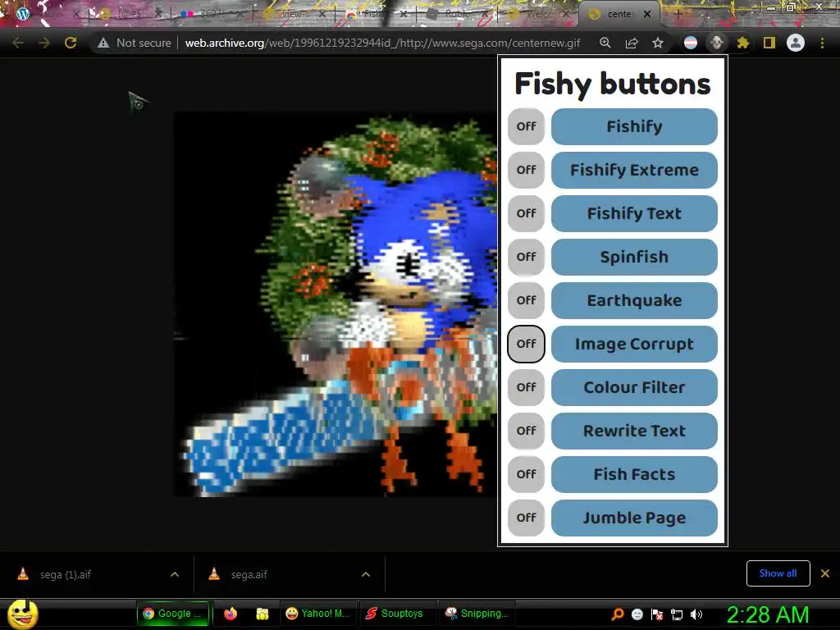840x630 pixels.
Task: Open the sega.aif download item
Action: pos(290,574)
